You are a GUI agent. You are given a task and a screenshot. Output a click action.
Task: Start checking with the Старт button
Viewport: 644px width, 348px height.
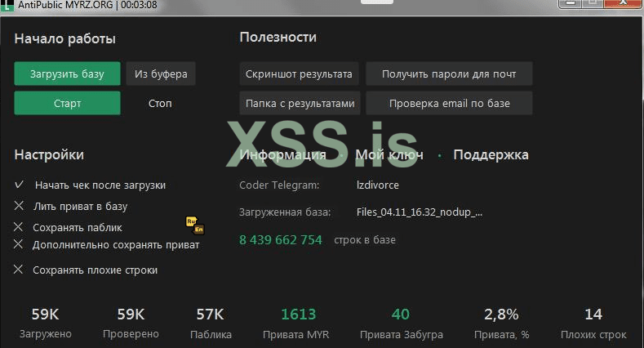click(x=68, y=103)
